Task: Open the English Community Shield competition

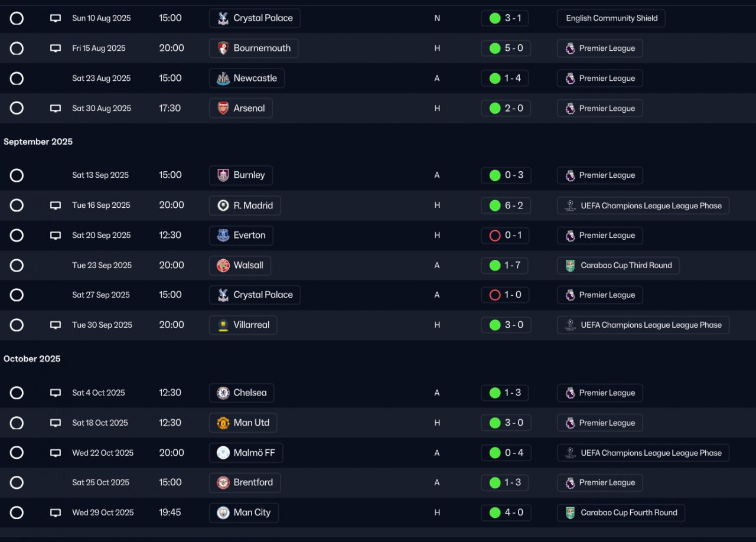Action: pyautogui.click(x=611, y=18)
